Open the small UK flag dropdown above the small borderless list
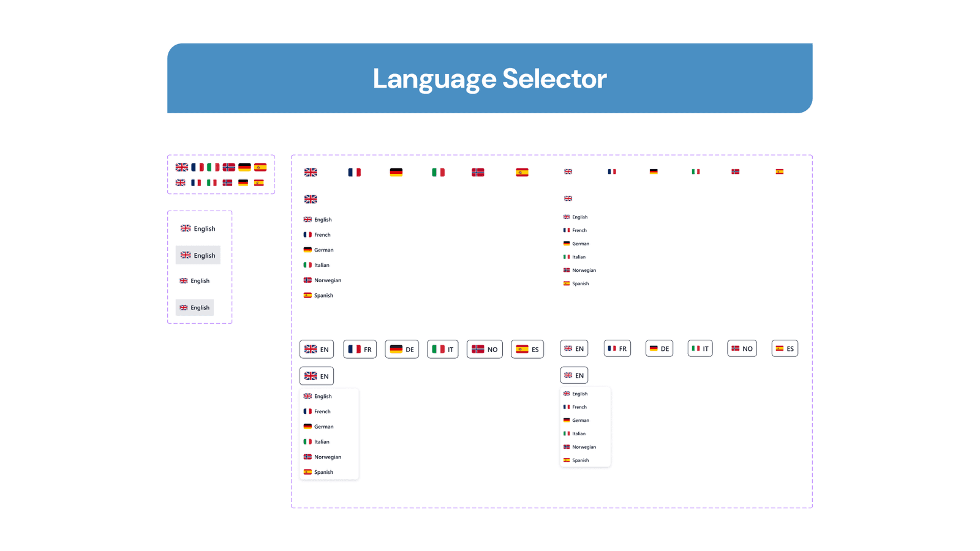The height and width of the screenshot is (551, 980). [x=568, y=199]
